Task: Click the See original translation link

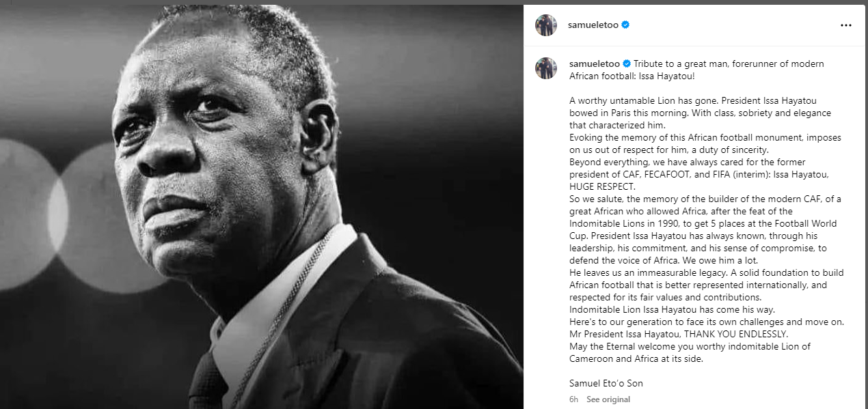Action: click(x=608, y=399)
